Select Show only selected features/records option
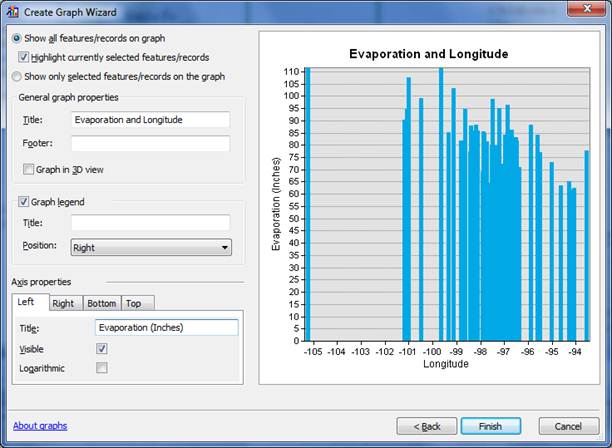The image size is (612, 448). 16,76
